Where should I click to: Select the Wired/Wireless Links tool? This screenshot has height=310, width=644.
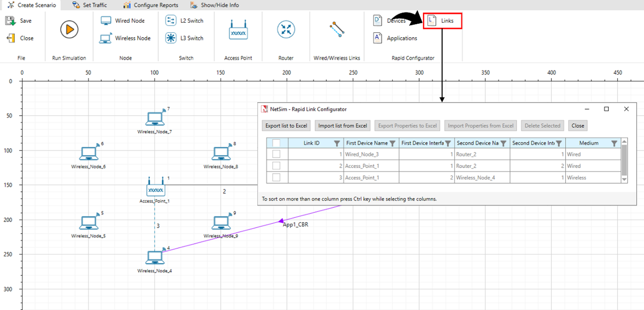click(337, 29)
